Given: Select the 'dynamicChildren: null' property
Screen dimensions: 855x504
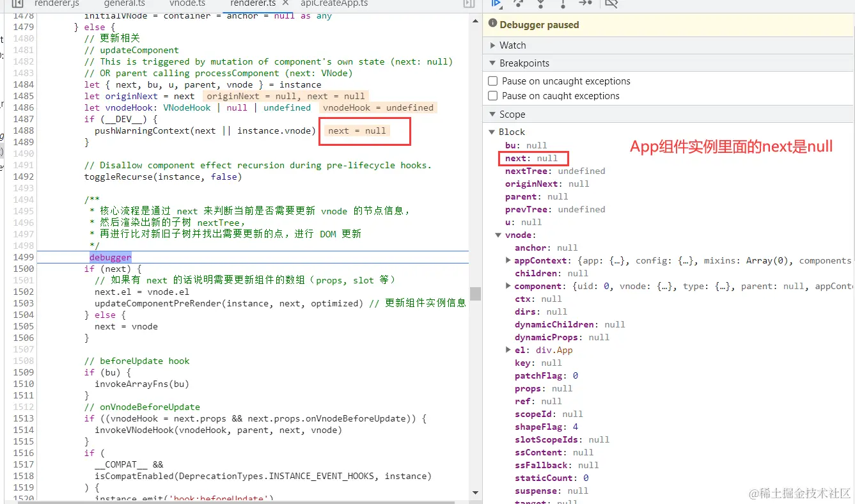Looking at the screenshot, I should pyautogui.click(x=570, y=324).
